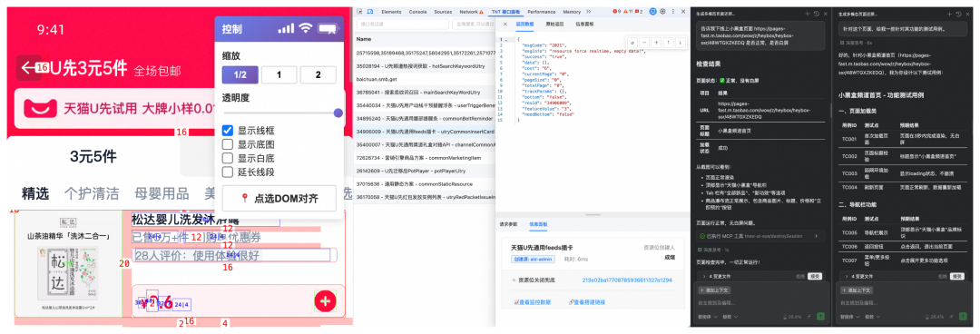Switch to the 原始返回 tab
Viewport: 980px width, 334px height.
554,24
